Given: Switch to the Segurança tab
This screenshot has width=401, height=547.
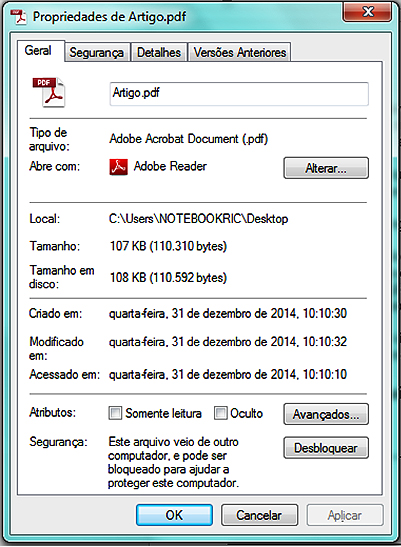Looking at the screenshot, I should pos(97,52).
